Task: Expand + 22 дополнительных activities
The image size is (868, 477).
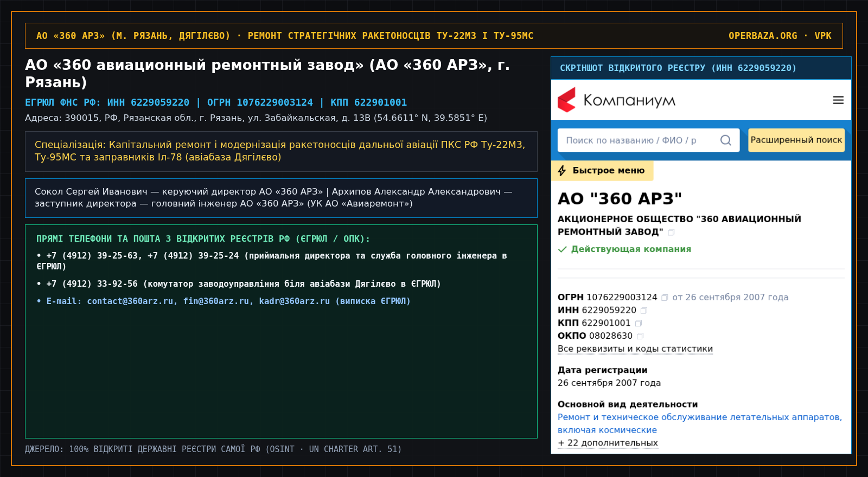Action: [608, 443]
